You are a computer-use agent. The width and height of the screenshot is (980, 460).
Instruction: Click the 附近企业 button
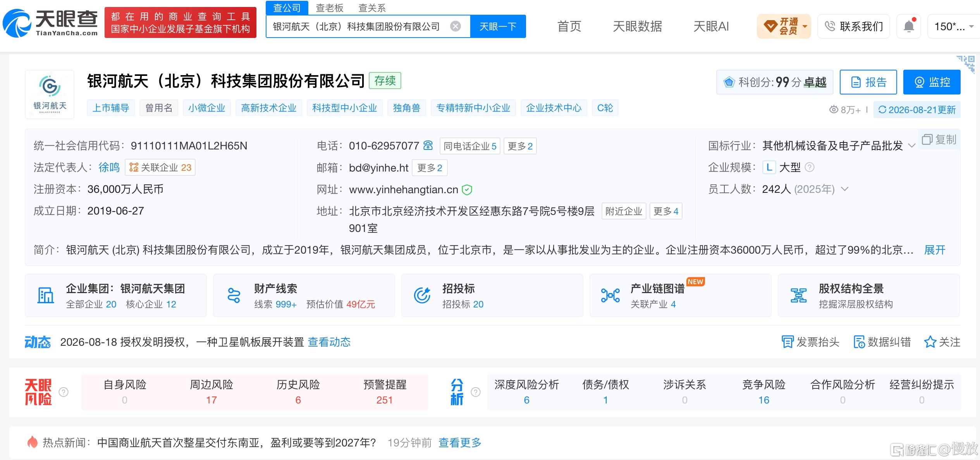point(624,211)
